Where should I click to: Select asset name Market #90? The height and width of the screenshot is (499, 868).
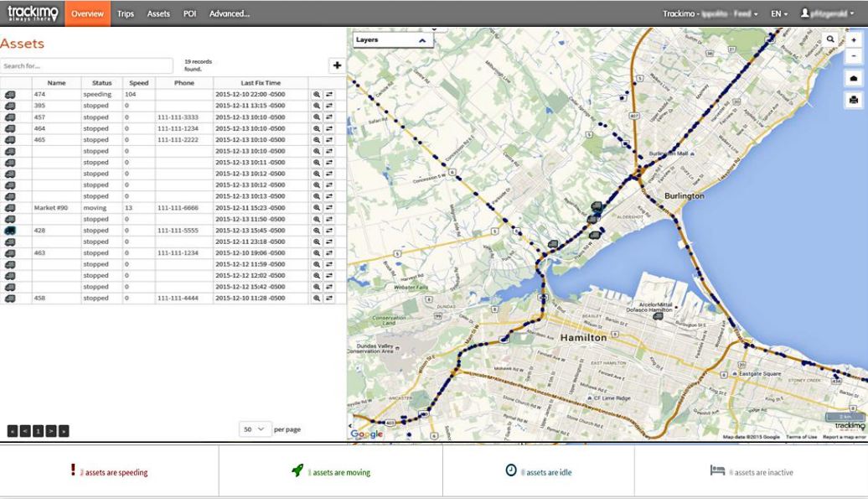(x=51, y=208)
